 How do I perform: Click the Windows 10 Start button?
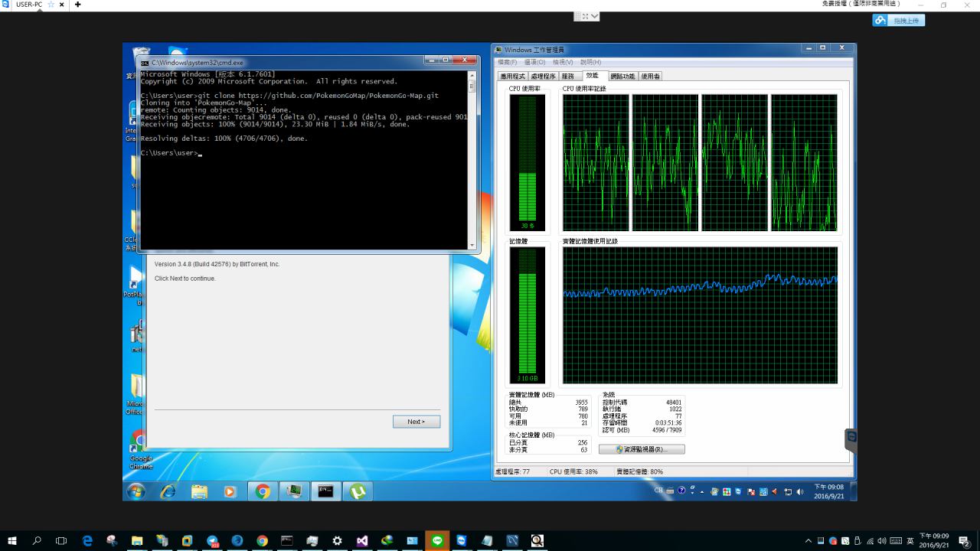pos(12,540)
